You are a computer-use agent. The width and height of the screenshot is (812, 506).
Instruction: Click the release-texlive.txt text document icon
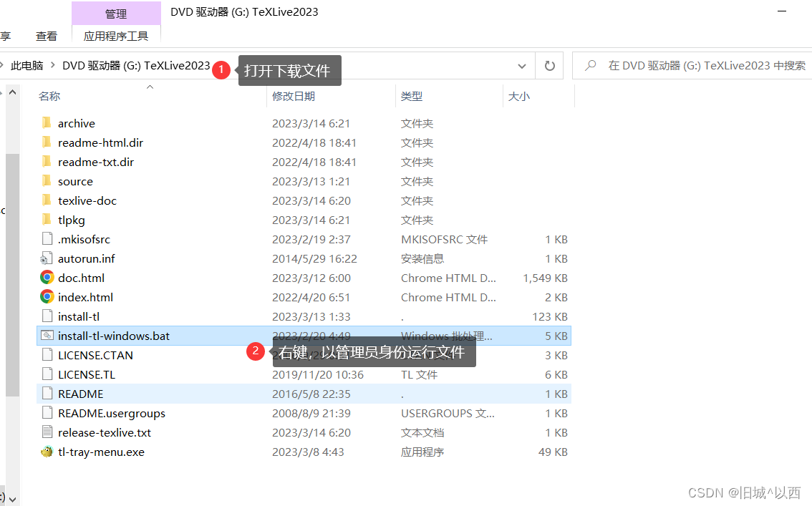click(x=47, y=432)
